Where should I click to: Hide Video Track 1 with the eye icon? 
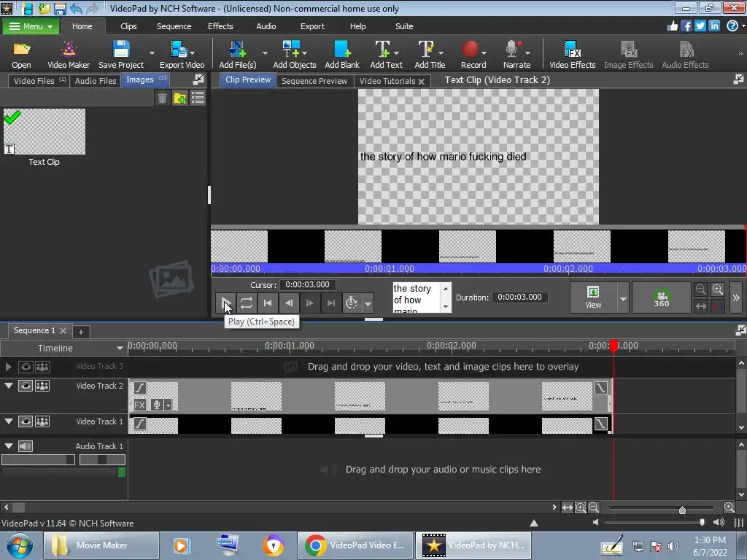tap(26, 421)
